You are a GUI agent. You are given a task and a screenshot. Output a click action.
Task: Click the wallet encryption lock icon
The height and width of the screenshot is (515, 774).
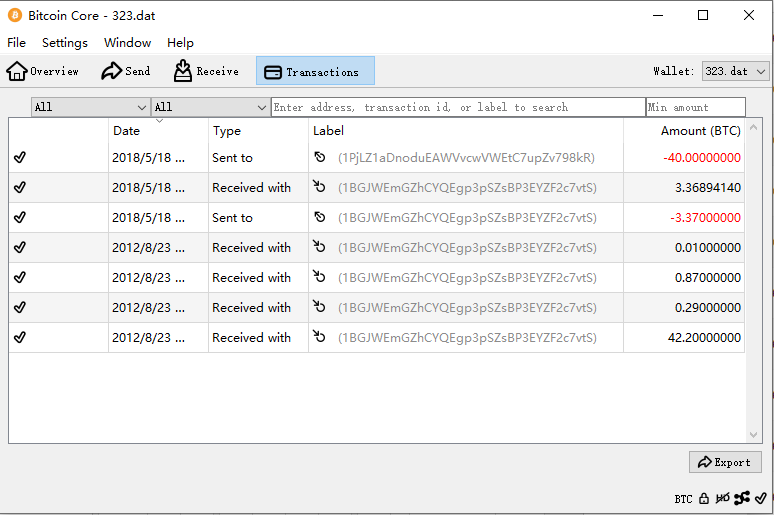click(x=704, y=498)
